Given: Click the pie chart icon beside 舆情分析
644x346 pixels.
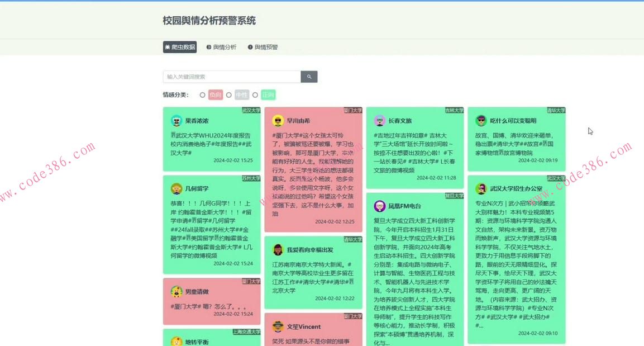Looking at the screenshot, I should pos(209,47).
